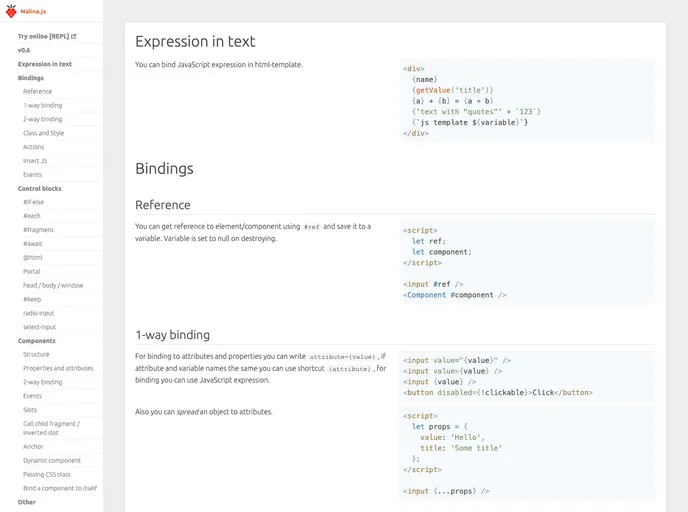Go to #await sidebar link
688x512 pixels.
pyautogui.click(x=33, y=244)
